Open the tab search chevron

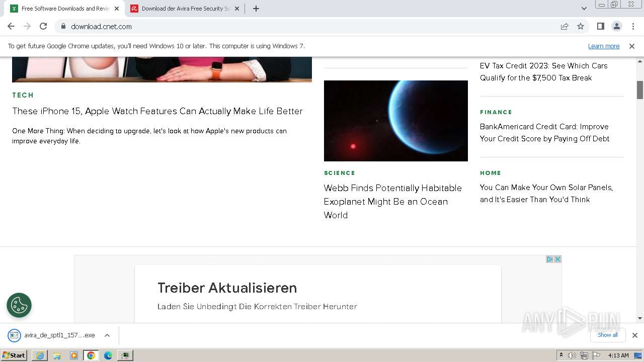click(x=584, y=9)
